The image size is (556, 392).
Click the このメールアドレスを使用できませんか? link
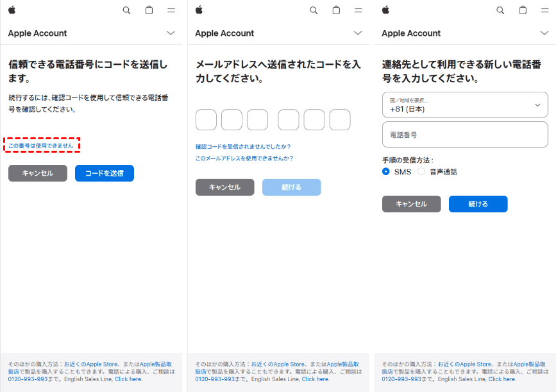244,158
